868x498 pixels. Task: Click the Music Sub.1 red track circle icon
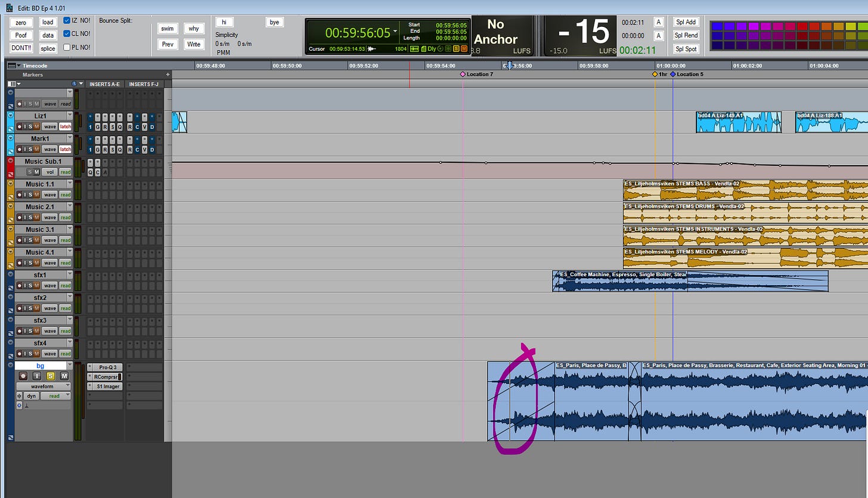tap(10, 161)
